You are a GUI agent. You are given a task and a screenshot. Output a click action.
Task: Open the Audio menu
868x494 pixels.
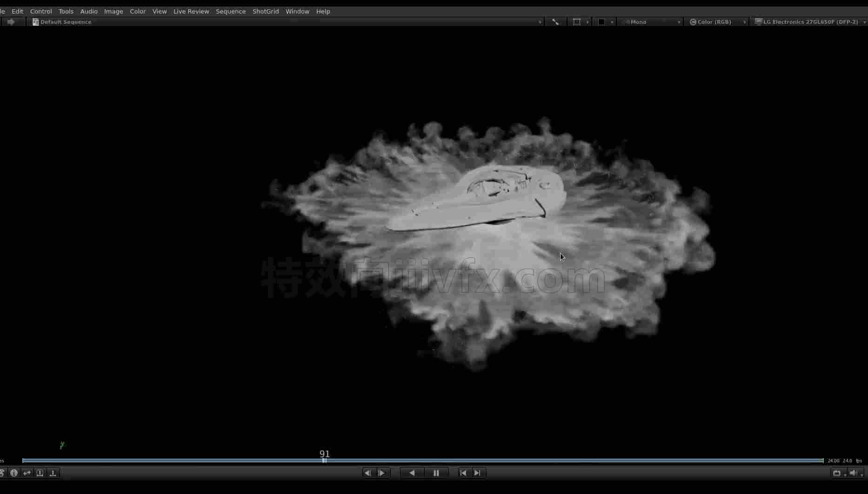pos(89,11)
